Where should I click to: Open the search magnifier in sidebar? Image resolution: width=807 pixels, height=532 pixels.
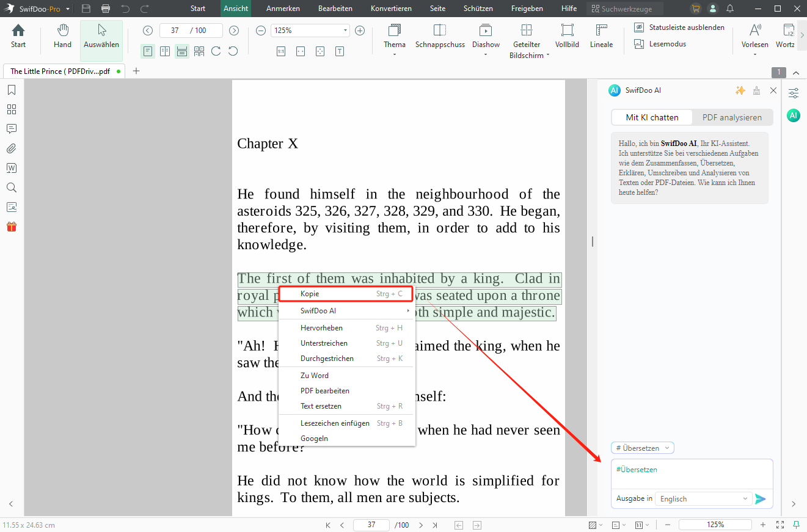point(12,188)
